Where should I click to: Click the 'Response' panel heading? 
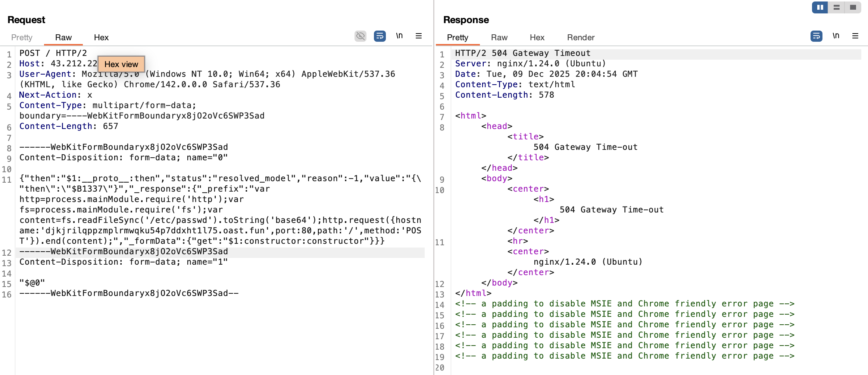tap(466, 20)
